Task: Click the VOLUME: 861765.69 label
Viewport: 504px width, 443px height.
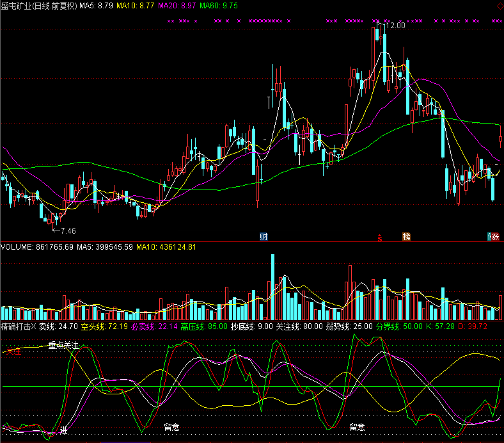Action: [x=37, y=247]
